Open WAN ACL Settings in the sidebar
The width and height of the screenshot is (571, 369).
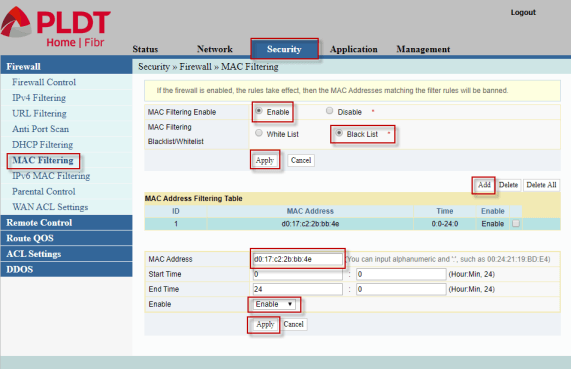pos(50,207)
